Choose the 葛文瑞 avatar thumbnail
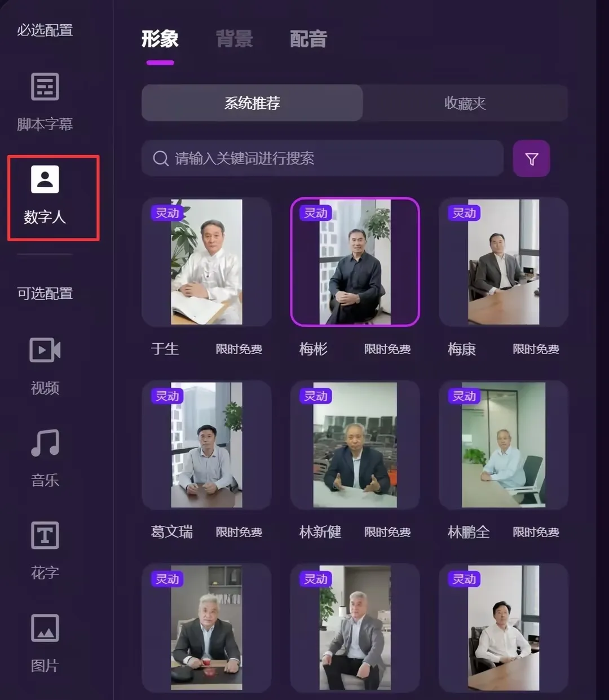The height and width of the screenshot is (700, 609). tap(206, 445)
